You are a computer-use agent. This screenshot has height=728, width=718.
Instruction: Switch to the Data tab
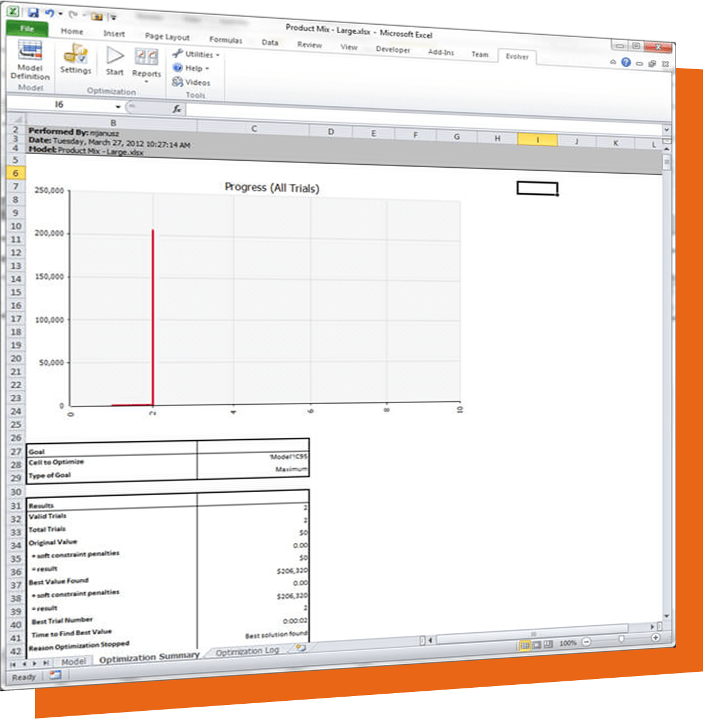270,43
